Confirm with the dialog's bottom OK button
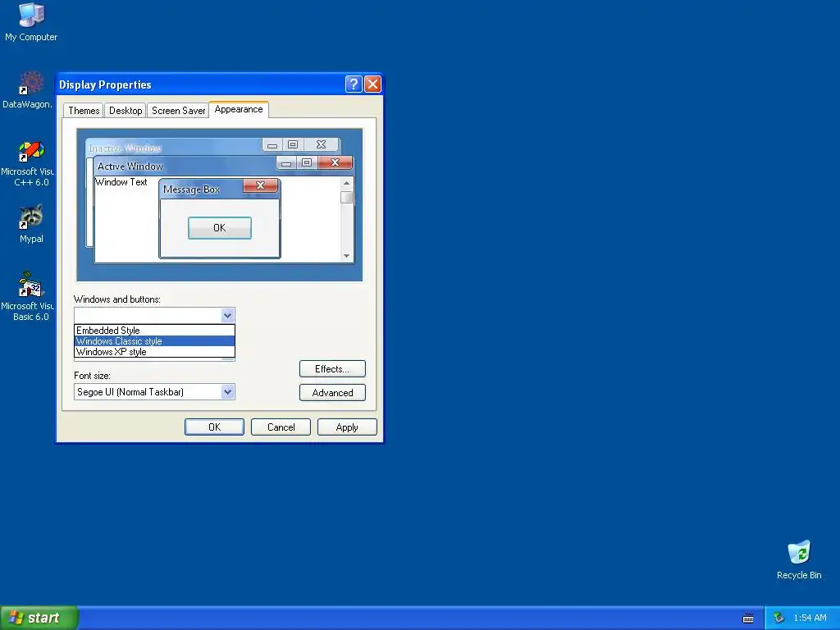This screenshot has width=840, height=630. [214, 427]
